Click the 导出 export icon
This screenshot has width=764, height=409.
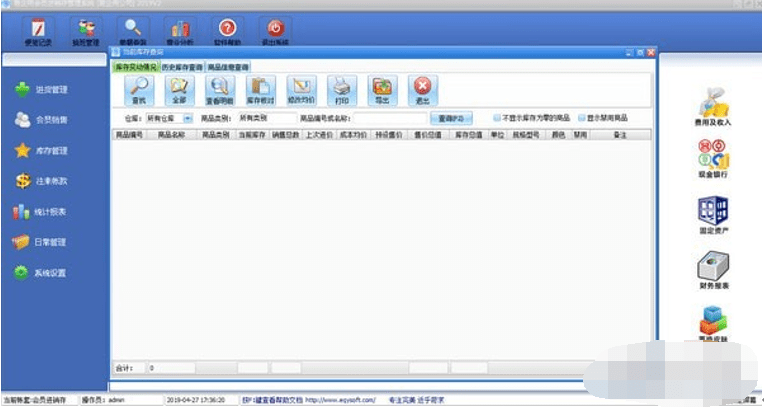pyautogui.click(x=382, y=89)
